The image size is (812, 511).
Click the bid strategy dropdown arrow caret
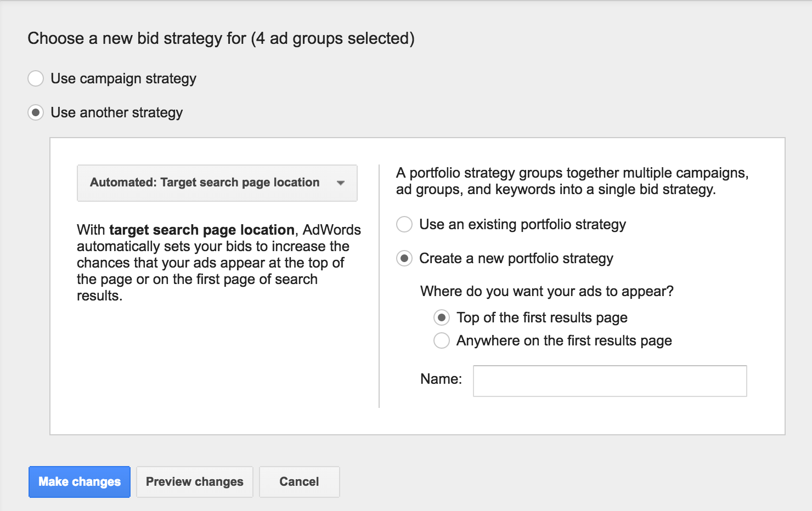[x=341, y=183]
